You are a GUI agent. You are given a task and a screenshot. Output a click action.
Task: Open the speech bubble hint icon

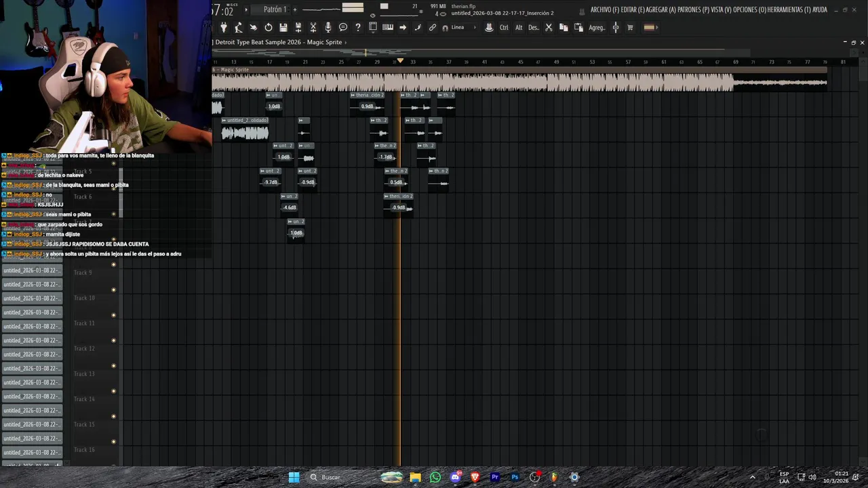click(343, 27)
